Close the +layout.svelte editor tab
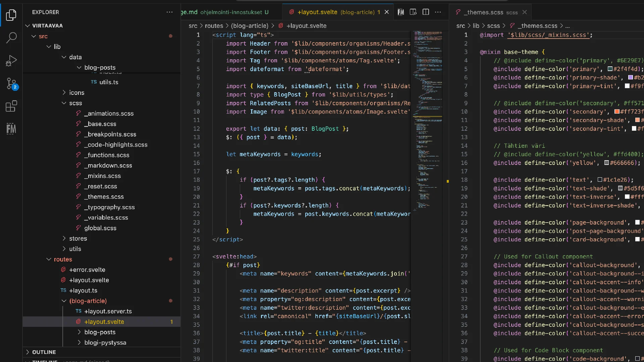The width and height of the screenshot is (644, 362). (387, 12)
